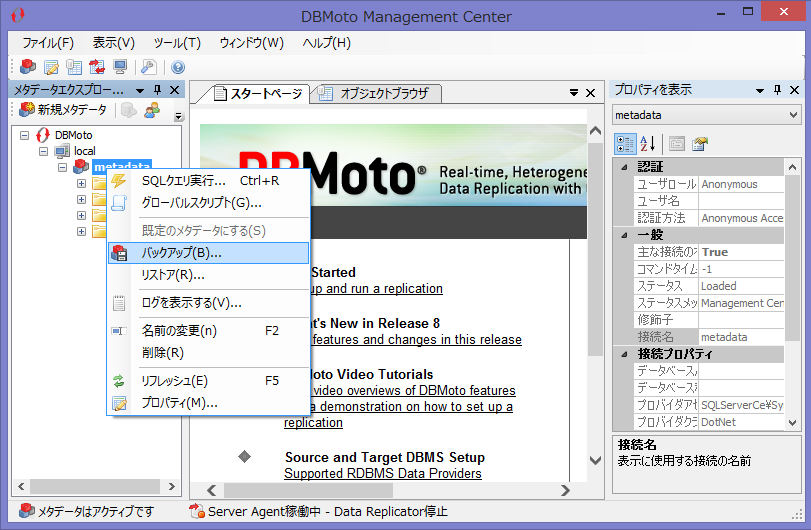Click the ユーザロール value Anonymous
811x530 pixels.
(742, 184)
